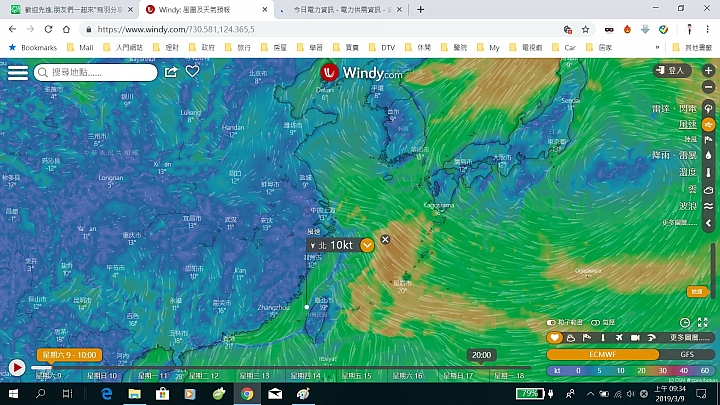Click the 風速 wind speed label
The height and width of the screenshot is (405, 720).
[688, 124]
